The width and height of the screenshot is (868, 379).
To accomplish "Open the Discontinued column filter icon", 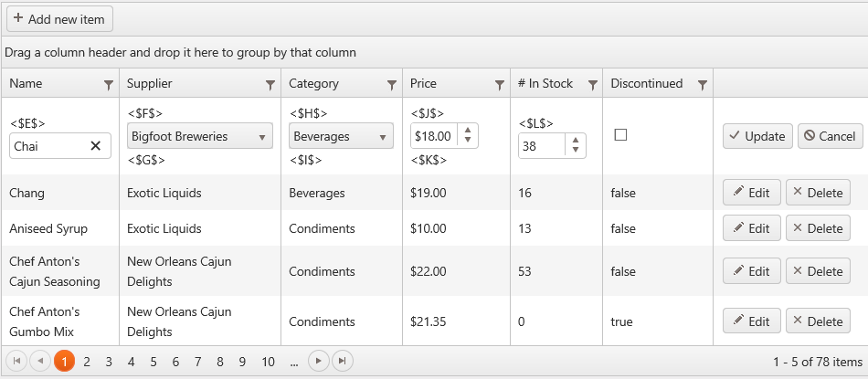I will 703,85.
